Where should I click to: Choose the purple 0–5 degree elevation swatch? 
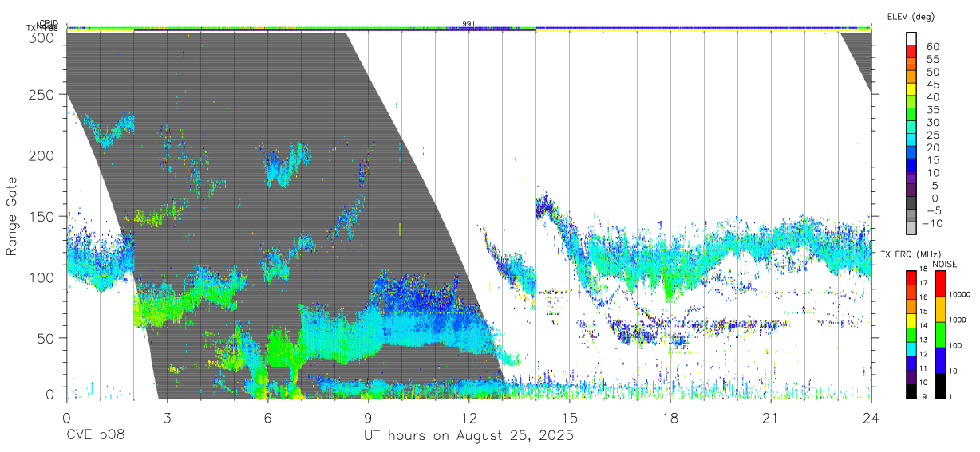(912, 191)
